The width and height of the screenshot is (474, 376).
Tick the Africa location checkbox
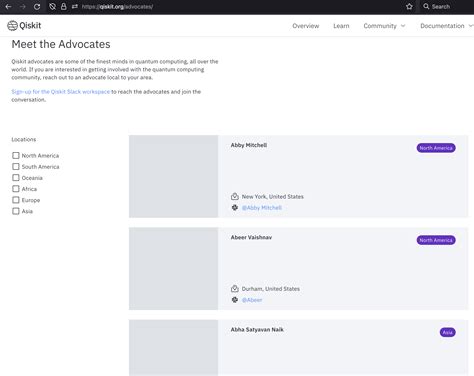tap(16, 189)
